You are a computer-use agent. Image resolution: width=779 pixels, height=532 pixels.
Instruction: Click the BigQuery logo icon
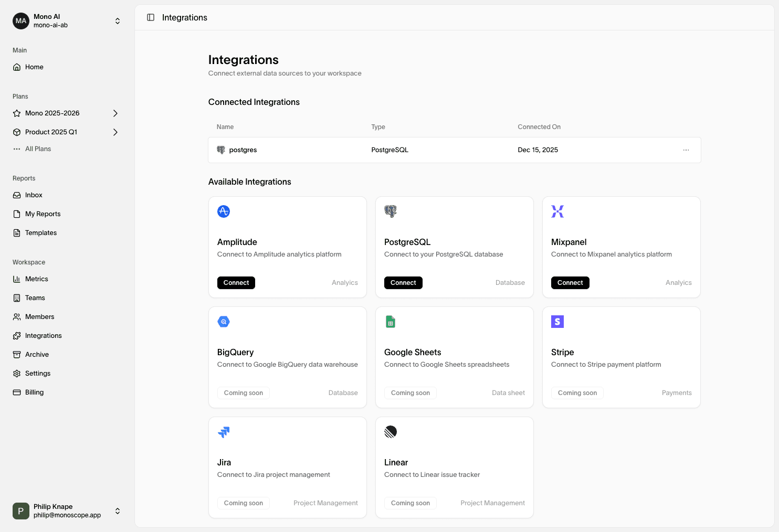tap(224, 322)
